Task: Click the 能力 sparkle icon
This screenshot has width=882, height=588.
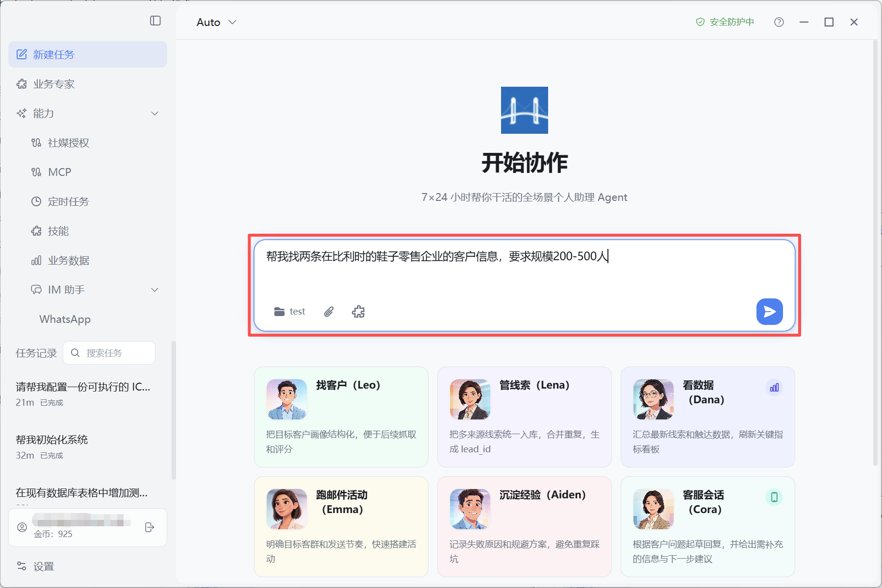Action: pos(22,113)
